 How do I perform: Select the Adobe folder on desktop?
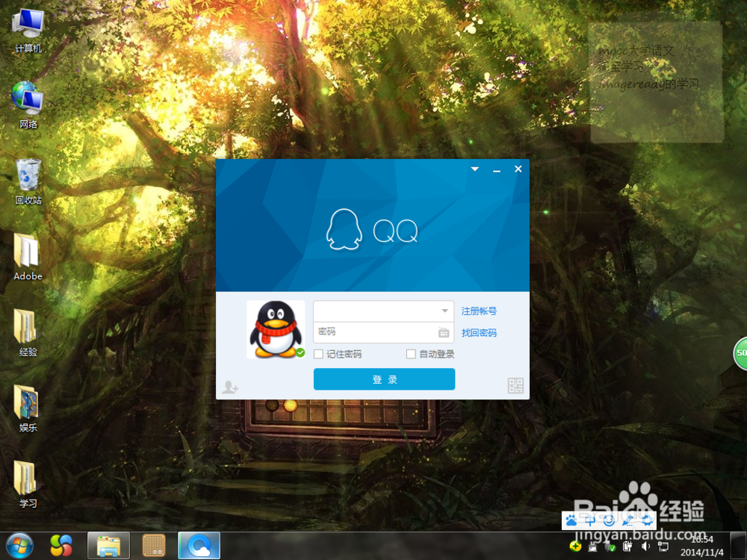coord(28,257)
